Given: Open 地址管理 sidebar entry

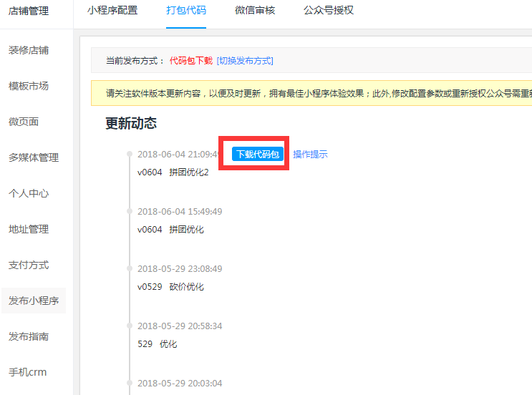Looking at the screenshot, I should 29,229.
